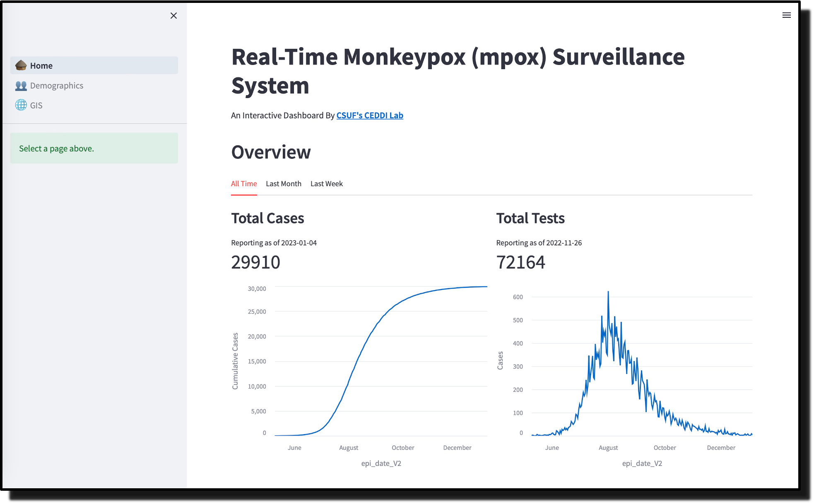Viewport: 814px width, 504px height.
Task: Click the Overview section heading
Action: tap(271, 152)
